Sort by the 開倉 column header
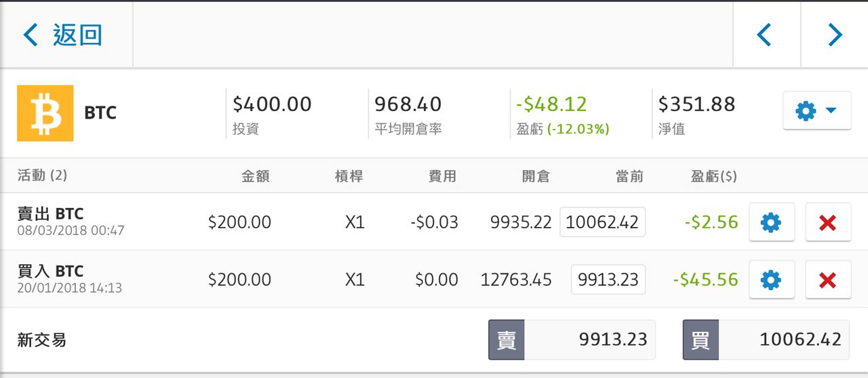The height and width of the screenshot is (378, 868). pos(536,176)
